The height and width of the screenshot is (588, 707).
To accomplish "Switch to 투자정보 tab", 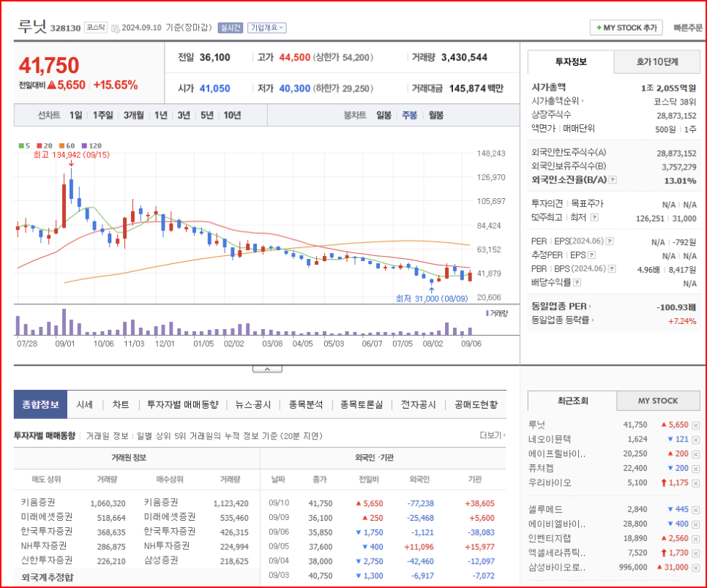I will (x=571, y=61).
